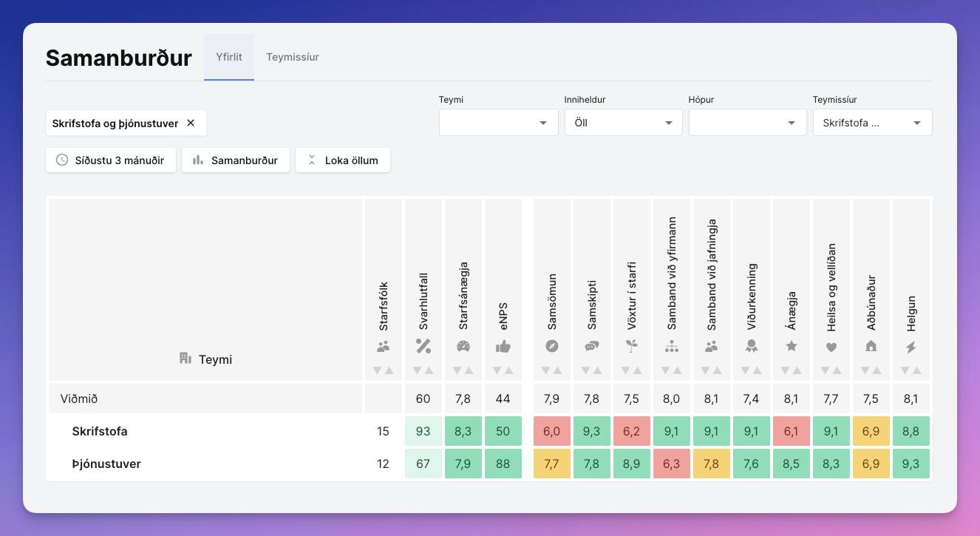980x536 pixels.
Task: Sort the Aðbúnaður column descending
Action: 867,370
